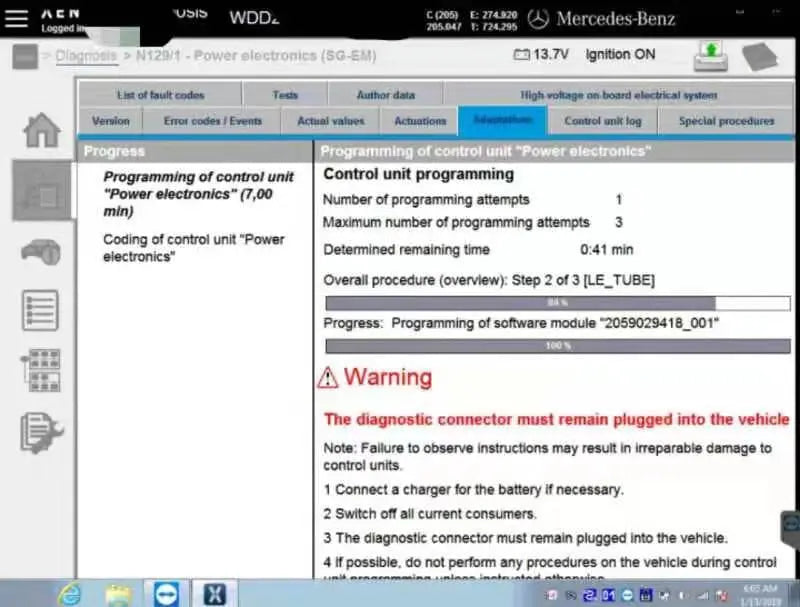Select the vehicle car icon in sidebar
Viewport: 800px width, 607px height.
(41, 251)
